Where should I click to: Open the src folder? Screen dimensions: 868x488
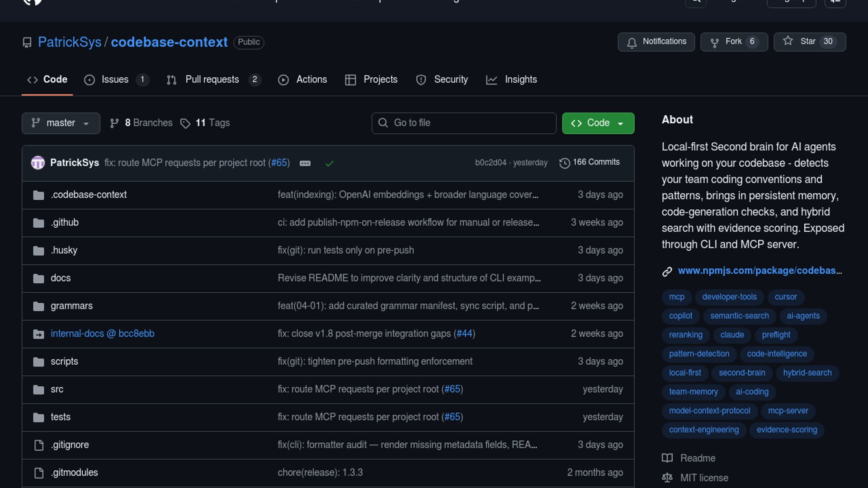click(x=57, y=389)
